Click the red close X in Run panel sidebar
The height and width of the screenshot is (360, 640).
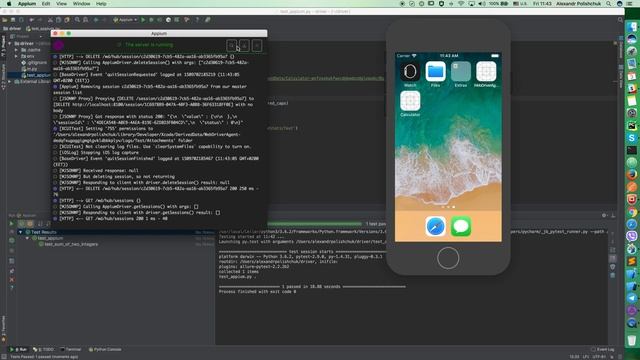(11, 280)
